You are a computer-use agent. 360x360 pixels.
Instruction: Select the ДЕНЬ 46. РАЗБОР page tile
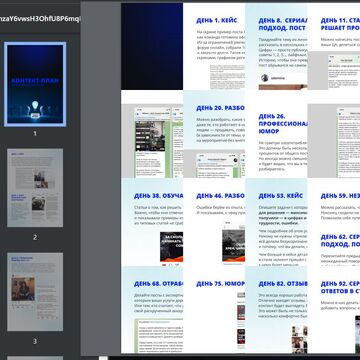[214, 222]
